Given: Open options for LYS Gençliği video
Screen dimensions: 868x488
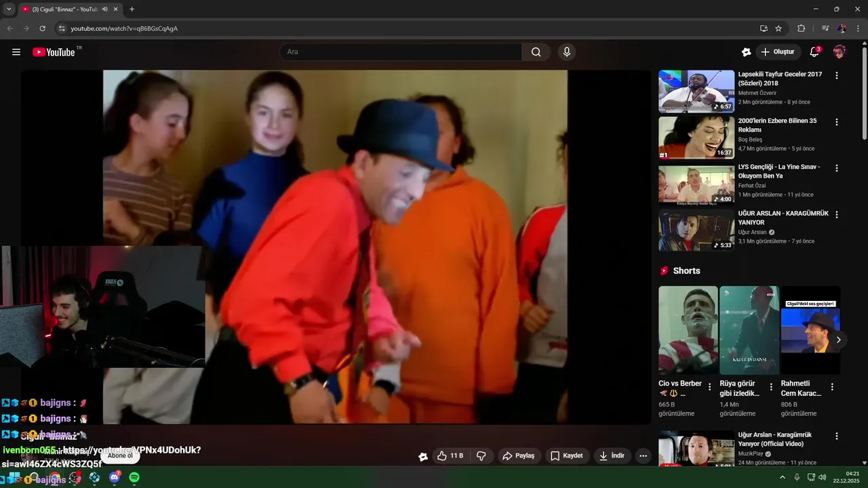Looking at the screenshot, I should [x=836, y=168].
